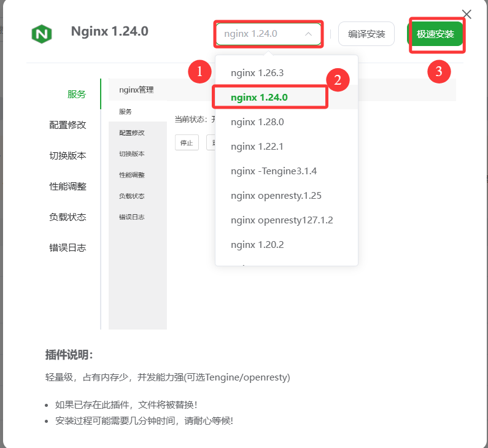Click the 轻量级 description line

coord(168,377)
